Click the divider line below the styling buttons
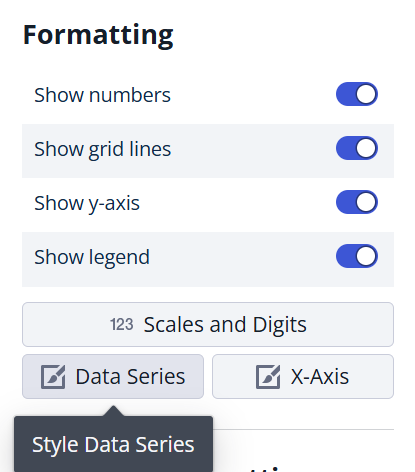The width and height of the screenshot is (415, 472). [x=303, y=429]
